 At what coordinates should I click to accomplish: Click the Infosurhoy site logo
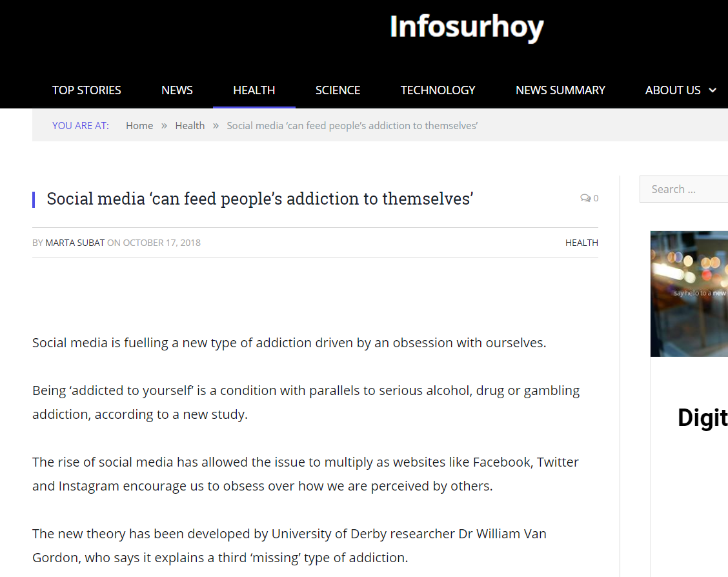pyautogui.click(x=466, y=27)
